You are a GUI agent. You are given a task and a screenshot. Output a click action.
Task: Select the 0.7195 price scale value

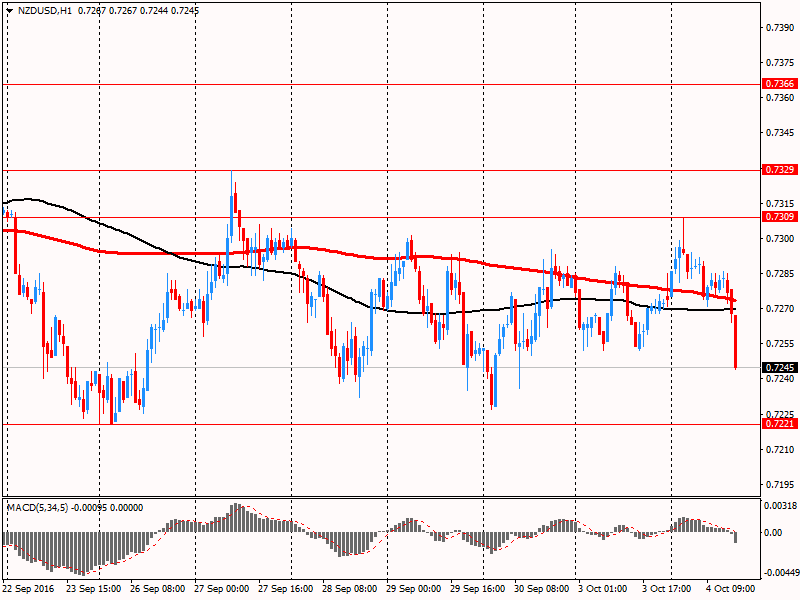pos(780,485)
